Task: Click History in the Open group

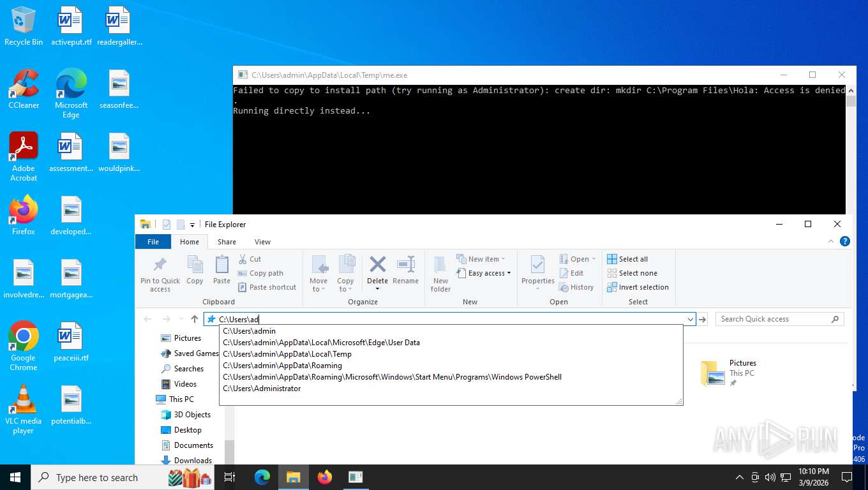Action: [x=576, y=287]
